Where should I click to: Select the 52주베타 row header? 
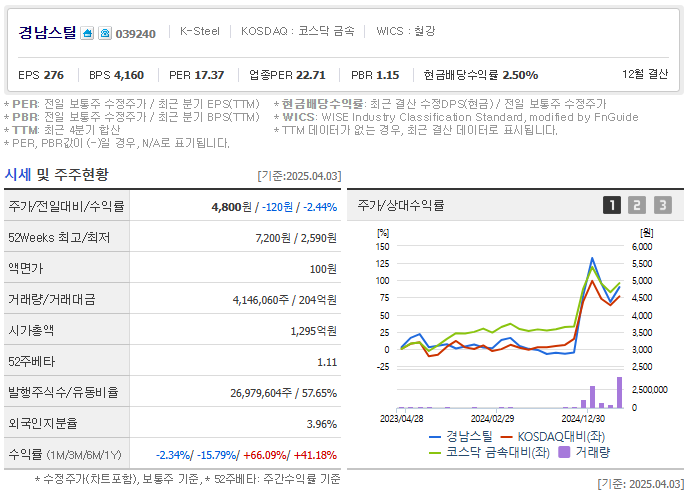[66, 361]
